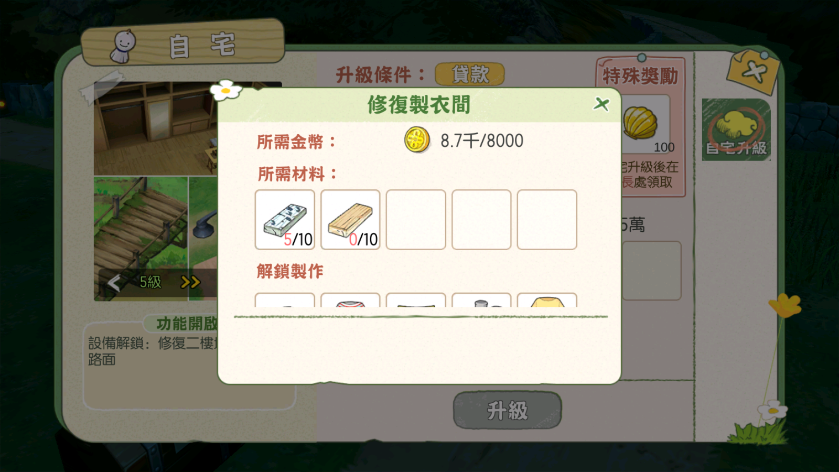Viewport: 839px width, 472px height.
Task: Click the fourth empty material slot
Action: [482, 219]
